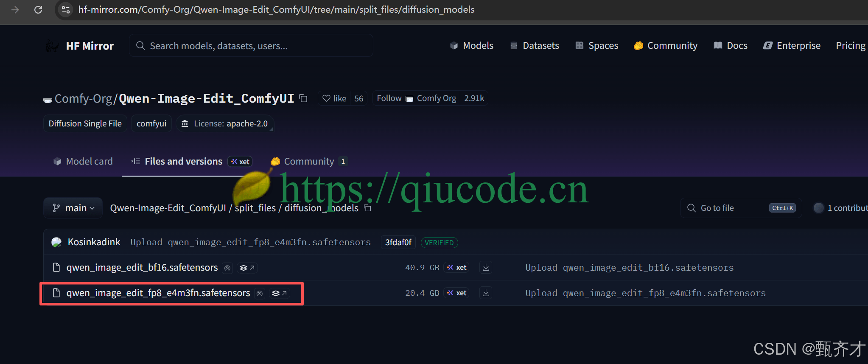Open the LFS pointer icon for fp8 file
The width and height of the screenshot is (868, 364).
[279, 293]
